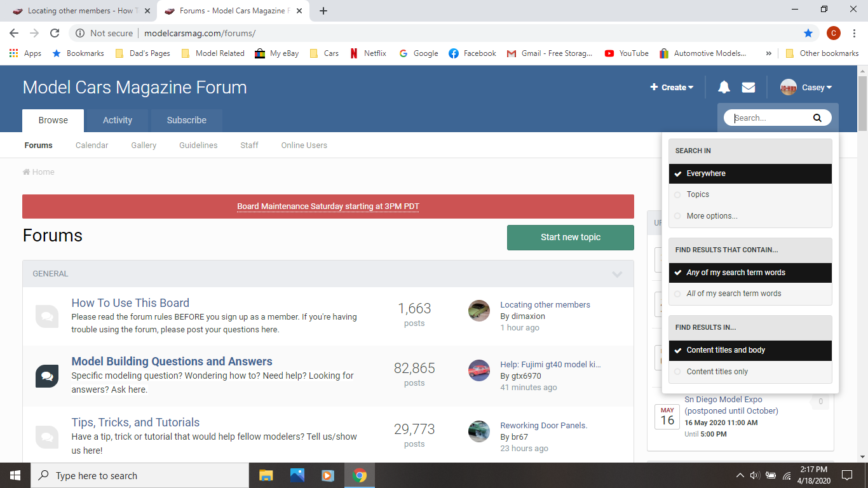Open Chrome menu with three dots
This screenshot has width=868, height=488.
click(x=853, y=33)
